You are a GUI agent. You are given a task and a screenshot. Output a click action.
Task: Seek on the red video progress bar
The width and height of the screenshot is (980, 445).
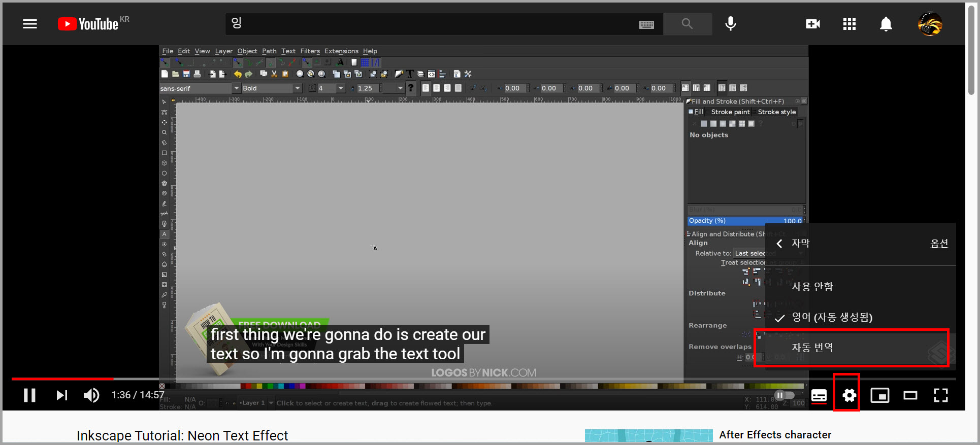pyautogui.click(x=484, y=379)
